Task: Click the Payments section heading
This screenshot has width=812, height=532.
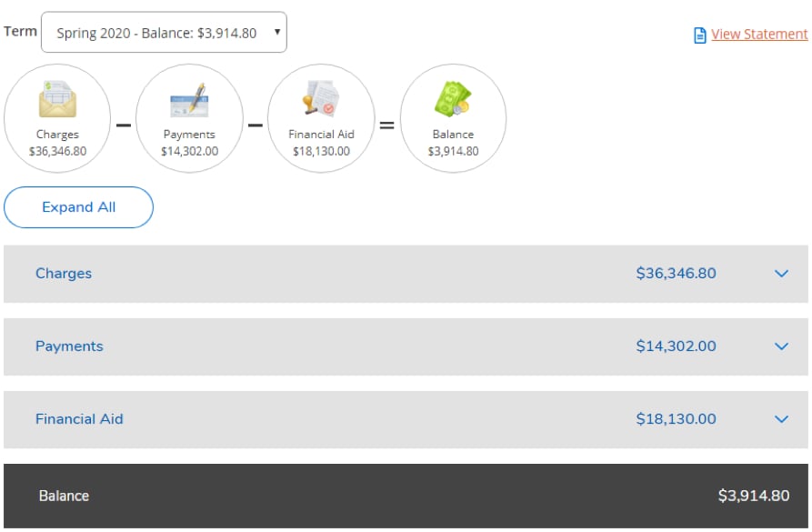Action: point(69,346)
